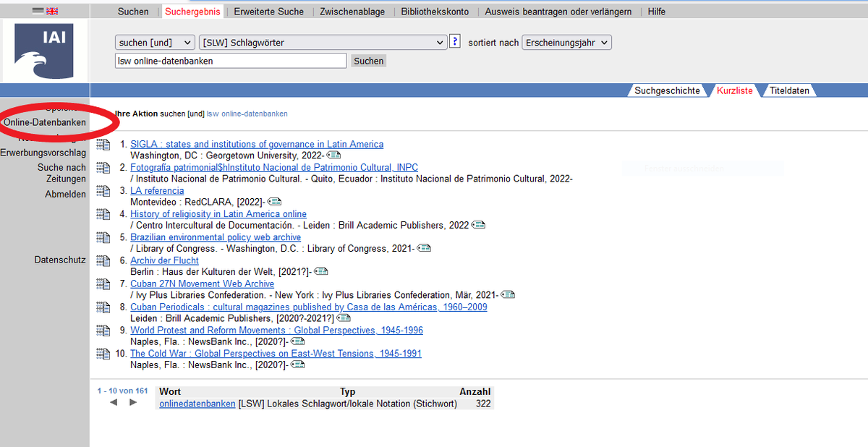Viewport: 868px width, 447px height.
Task: Open 'SIGLA : states and institutions' title link
Action: [257, 144]
